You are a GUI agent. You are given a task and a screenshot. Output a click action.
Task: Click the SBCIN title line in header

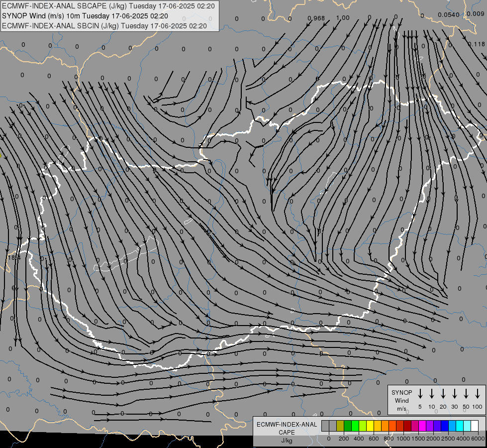pyautogui.click(x=104, y=26)
